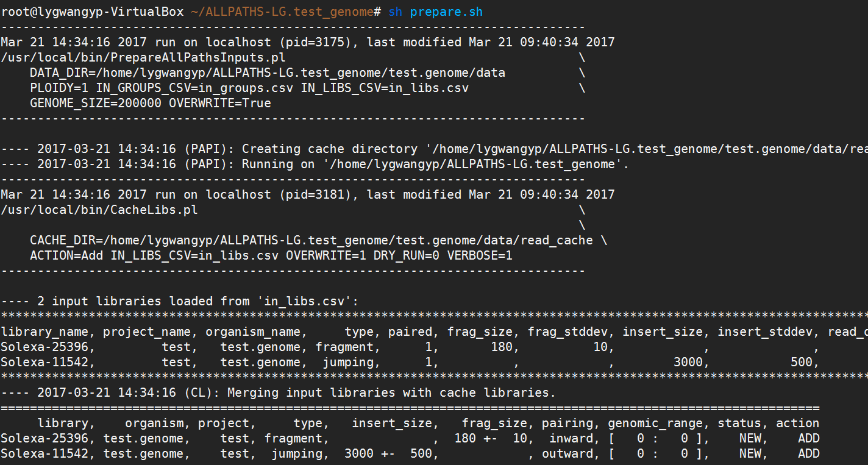Click 'PLOIDY=1' parameter text
The image size is (868, 465).
tap(59, 88)
